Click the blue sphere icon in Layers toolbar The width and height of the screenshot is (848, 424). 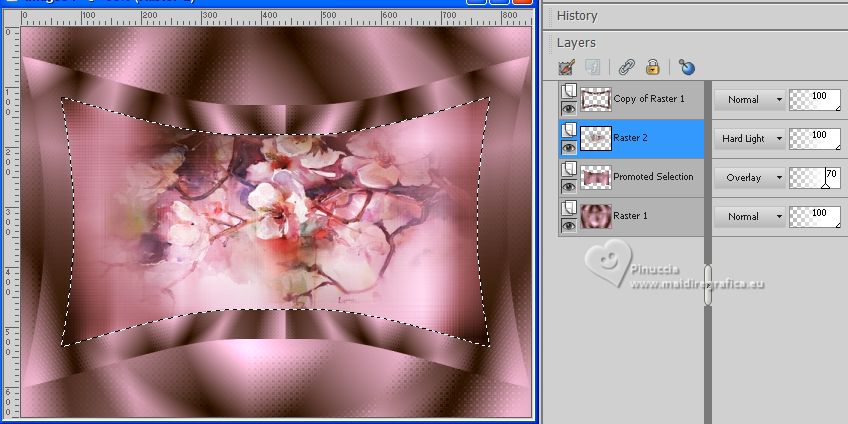pyautogui.click(x=686, y=68)
